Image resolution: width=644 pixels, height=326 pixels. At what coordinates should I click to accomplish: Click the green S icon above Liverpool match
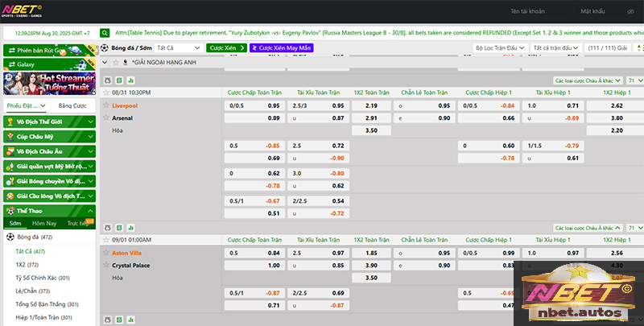(119, 81)
